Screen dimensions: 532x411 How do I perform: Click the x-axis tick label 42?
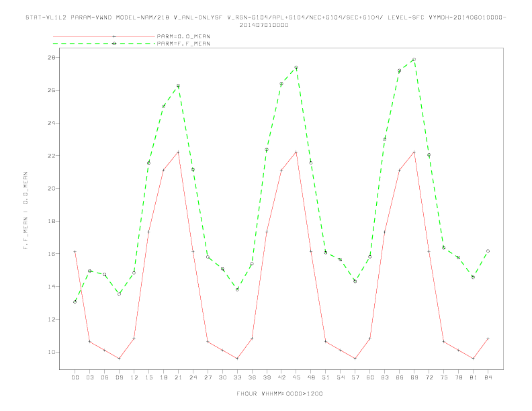[281, 377]
